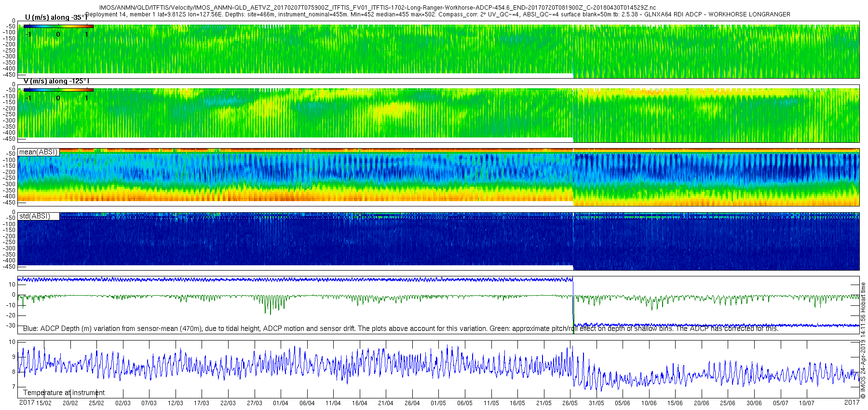Click the '16/04' date tick label
This screenshot has height=410, width=868.
[360, 403]
